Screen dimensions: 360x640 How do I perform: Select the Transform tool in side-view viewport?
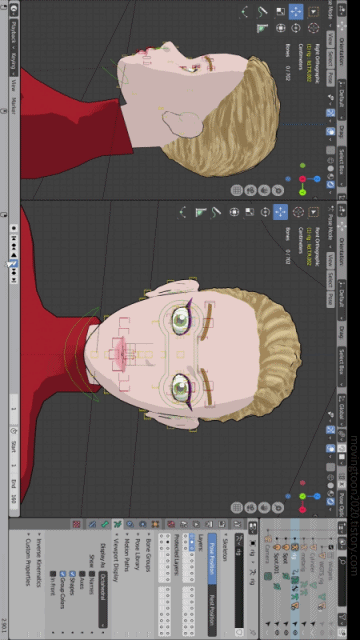pyautogui.click(x=280, y=28)
